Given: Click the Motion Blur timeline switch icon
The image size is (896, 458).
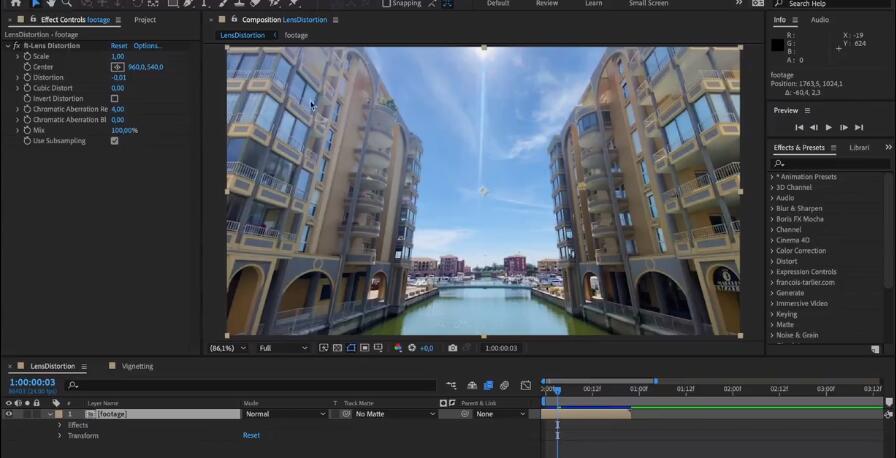Looking at the screenshot, I should pyautogui.click(x=504, y=385).
